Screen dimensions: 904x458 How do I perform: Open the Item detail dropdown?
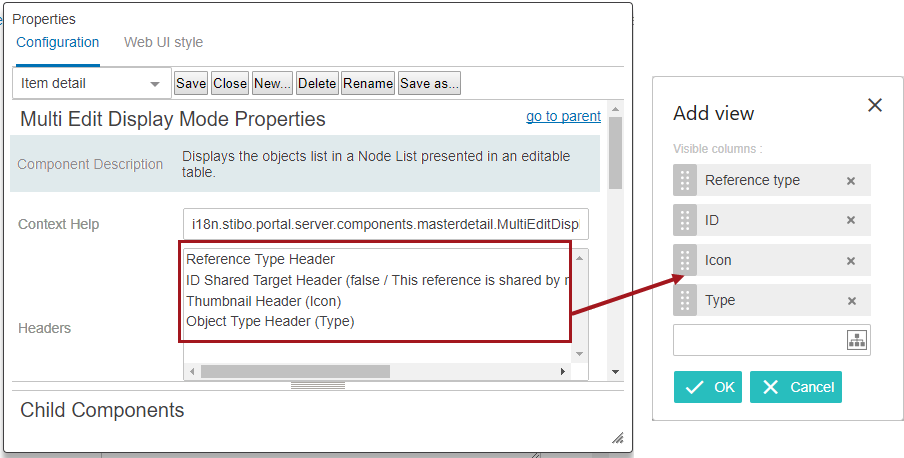coord(92,84)
